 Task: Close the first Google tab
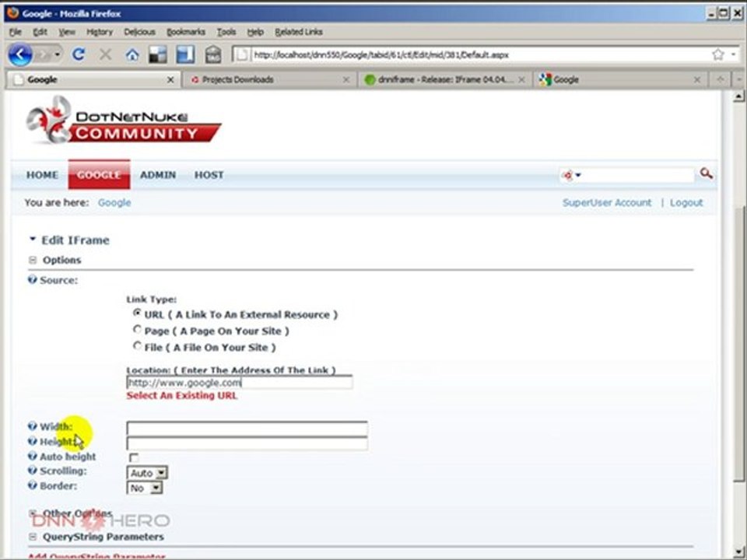pos(170,80)
